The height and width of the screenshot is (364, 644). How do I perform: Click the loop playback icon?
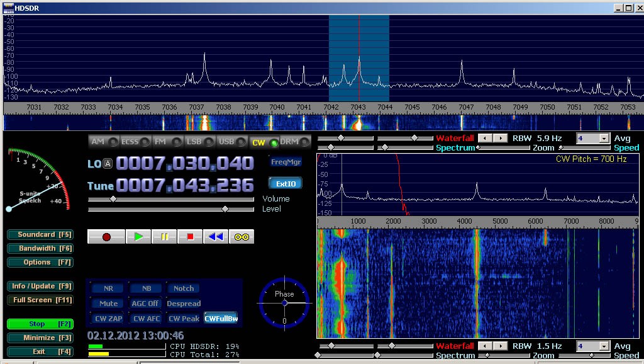pyautogui.click(x=241, y=236)
